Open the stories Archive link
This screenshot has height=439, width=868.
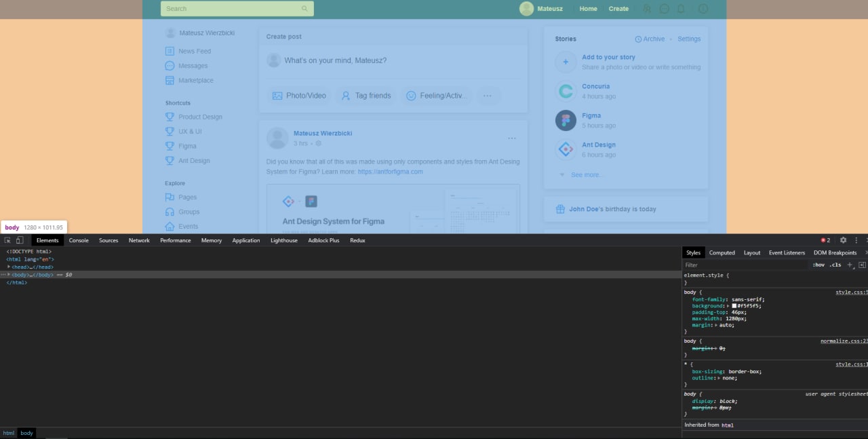tap(650, 39)
